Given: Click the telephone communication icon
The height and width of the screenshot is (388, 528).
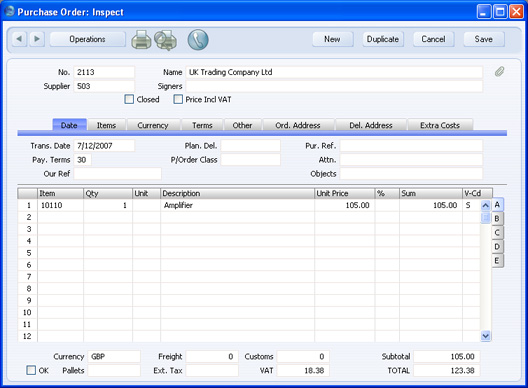Looking at the screenshot, I should [198, 40].
